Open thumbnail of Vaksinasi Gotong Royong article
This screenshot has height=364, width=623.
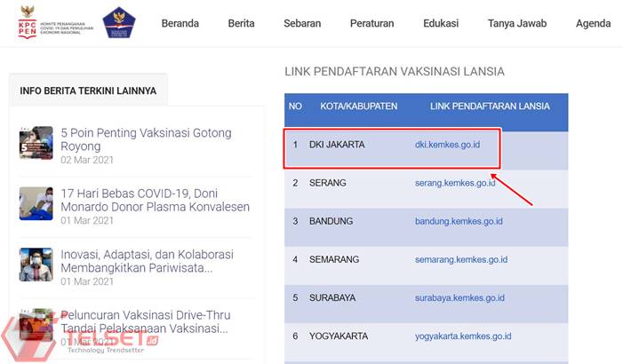(36, 143)
